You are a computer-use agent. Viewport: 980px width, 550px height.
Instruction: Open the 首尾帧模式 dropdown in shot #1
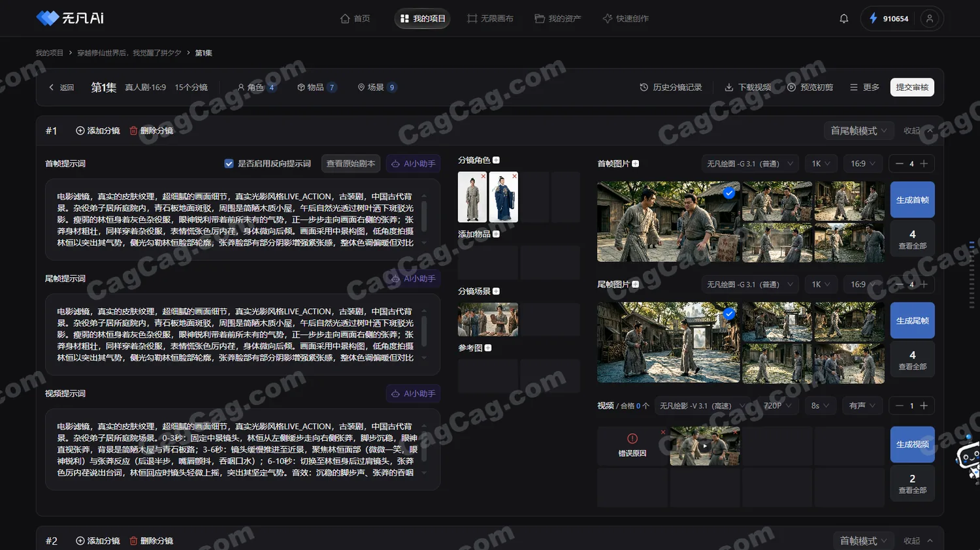(x=858, y=131)
